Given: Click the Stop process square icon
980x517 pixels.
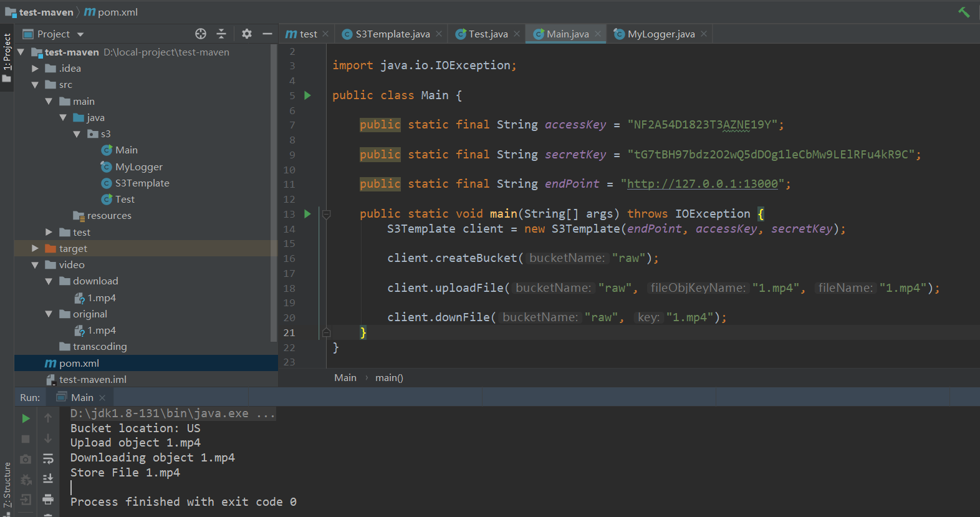Looking at the screenshot, I should coord(26,439).
